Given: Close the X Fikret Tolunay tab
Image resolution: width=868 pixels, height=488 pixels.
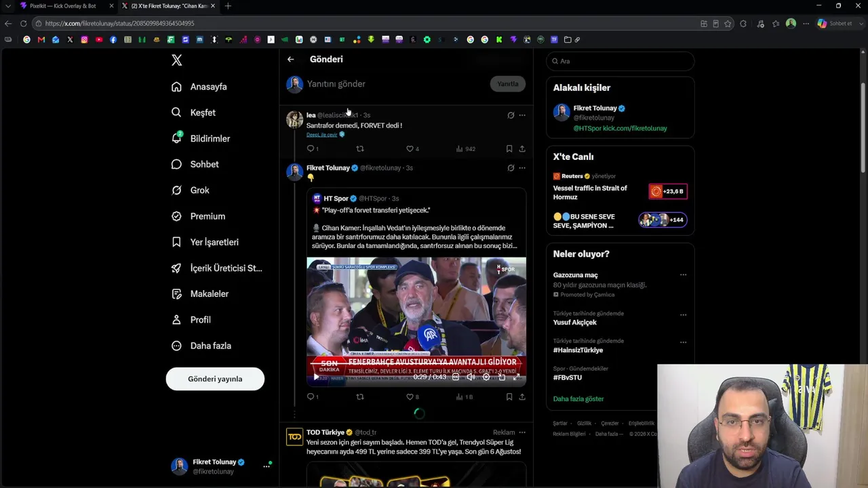Looking at the screenshot, I should pyautogui.click(x=213, y=6).
